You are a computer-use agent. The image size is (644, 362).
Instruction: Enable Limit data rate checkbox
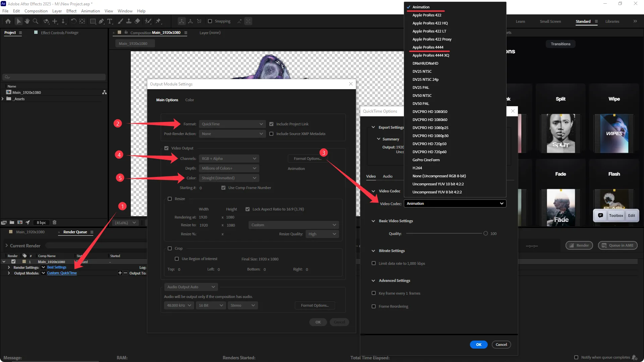click(374, 263)
